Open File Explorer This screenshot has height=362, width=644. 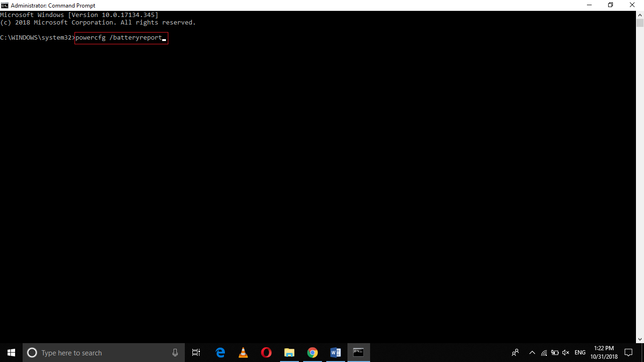pyautogui.click(x=289, y=352)
